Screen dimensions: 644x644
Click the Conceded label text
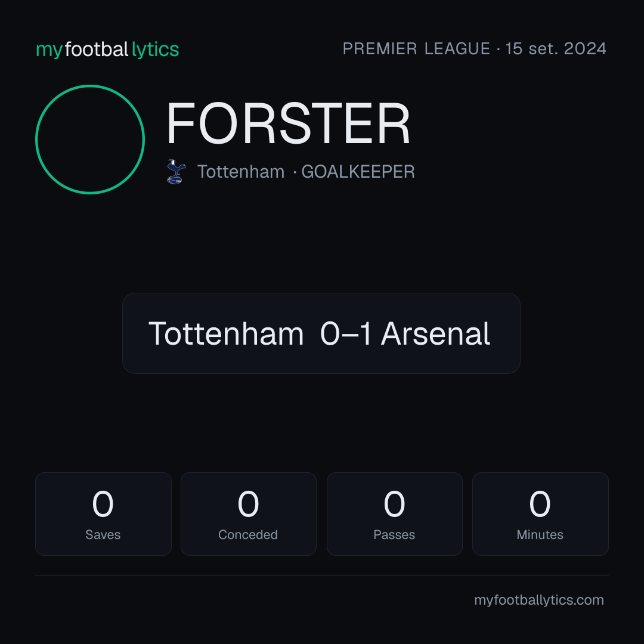click(x=248, y=535)
